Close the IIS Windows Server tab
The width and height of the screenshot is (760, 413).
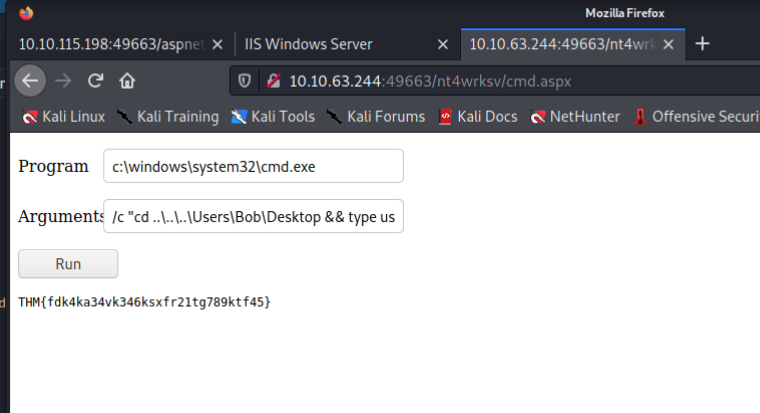442,44
